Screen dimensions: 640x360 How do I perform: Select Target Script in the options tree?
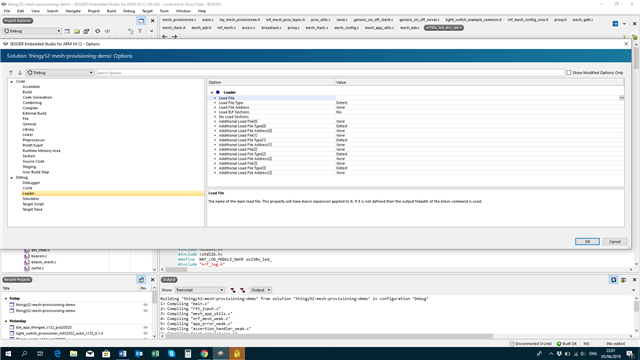(x=33, y=204)
